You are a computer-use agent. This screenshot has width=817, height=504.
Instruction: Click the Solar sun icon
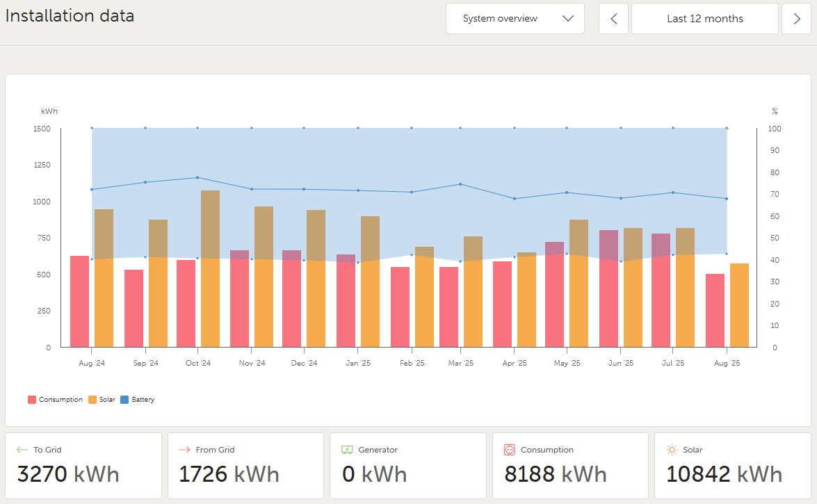click(x=672, y=450)
